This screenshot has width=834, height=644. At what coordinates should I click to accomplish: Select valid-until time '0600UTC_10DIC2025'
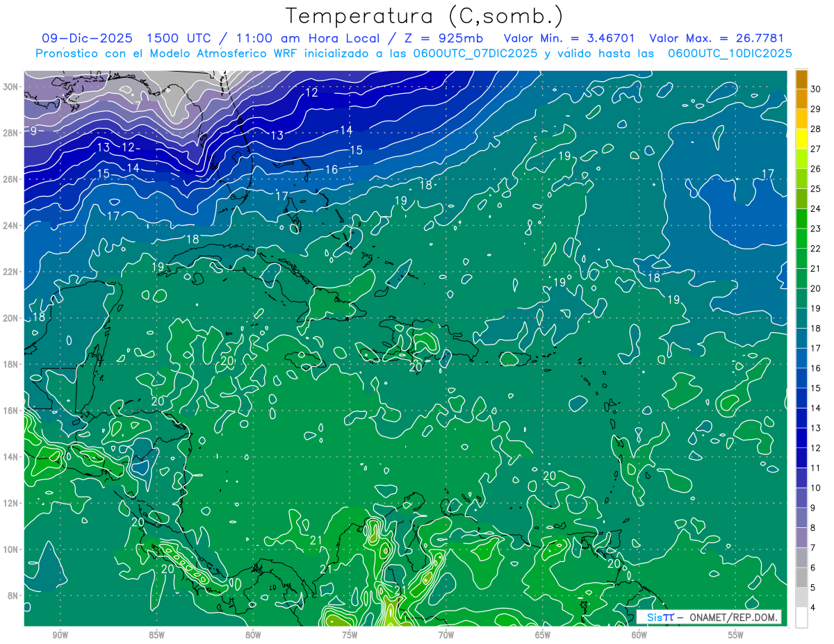coord(730,53)
